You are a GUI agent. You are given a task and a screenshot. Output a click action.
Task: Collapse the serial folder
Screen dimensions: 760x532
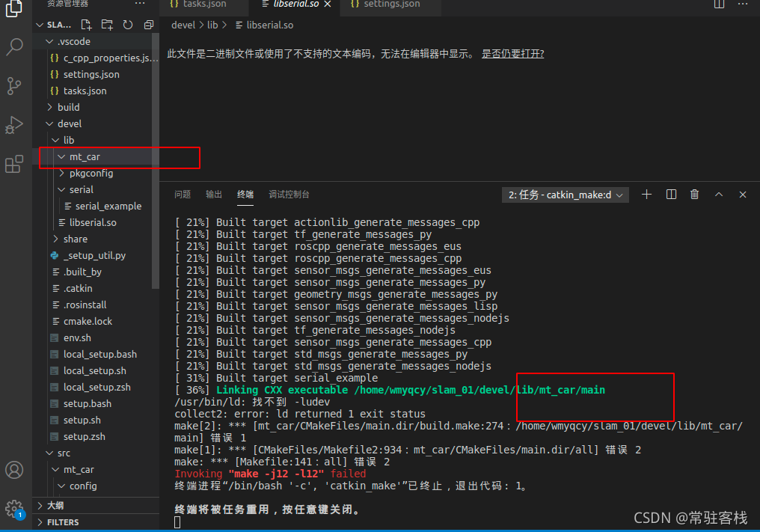point(96,189)
